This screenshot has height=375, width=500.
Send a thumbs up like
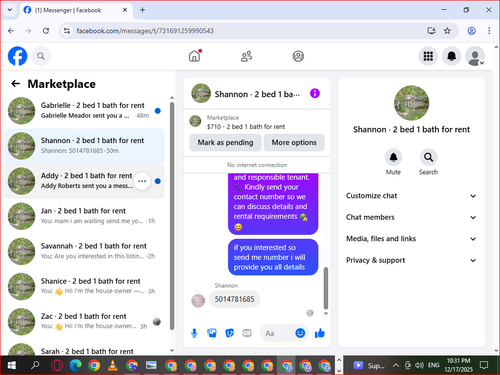point(320,333)
